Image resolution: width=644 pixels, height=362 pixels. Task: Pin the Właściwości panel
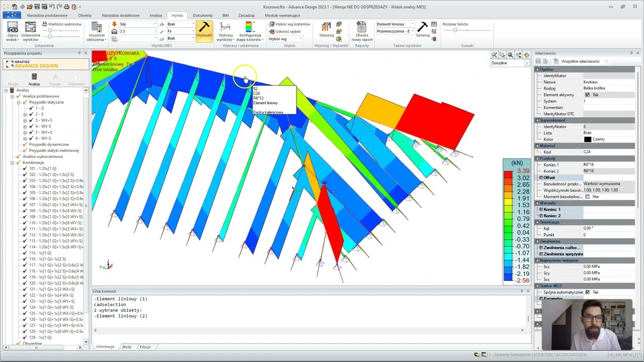coord(631,53)
